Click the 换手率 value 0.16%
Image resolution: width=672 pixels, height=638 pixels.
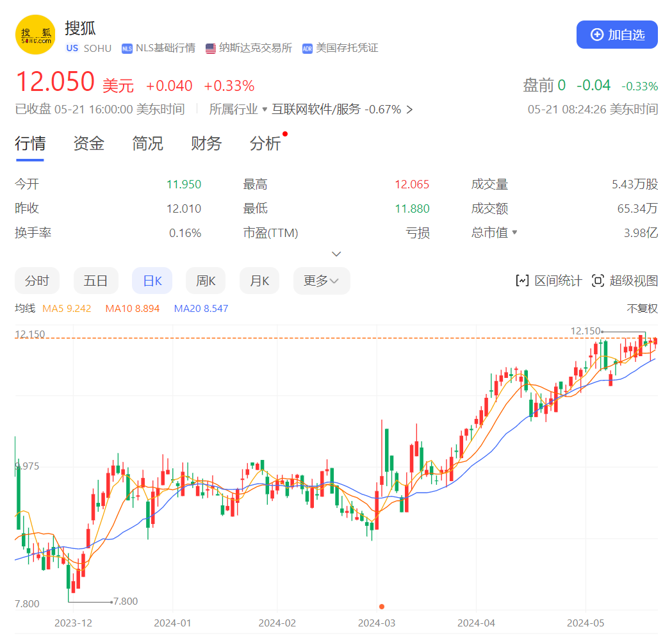185,233
